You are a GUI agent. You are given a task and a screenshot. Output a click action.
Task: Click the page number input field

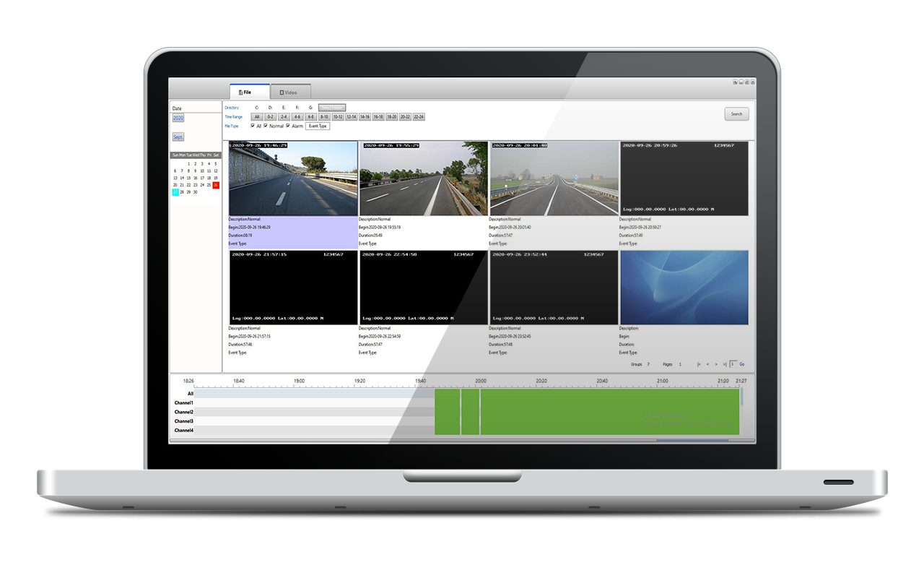tap(733, 364)
